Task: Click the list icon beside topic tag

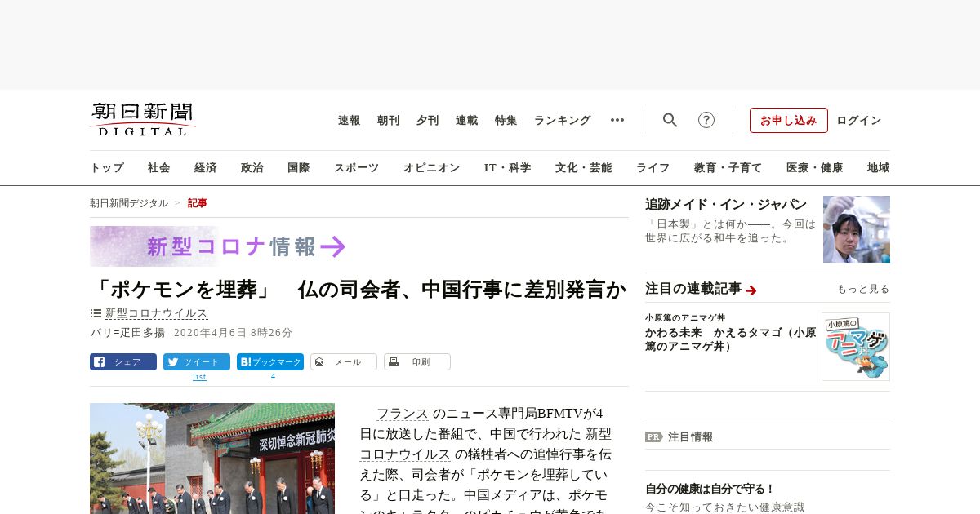Action: (96, 313)
